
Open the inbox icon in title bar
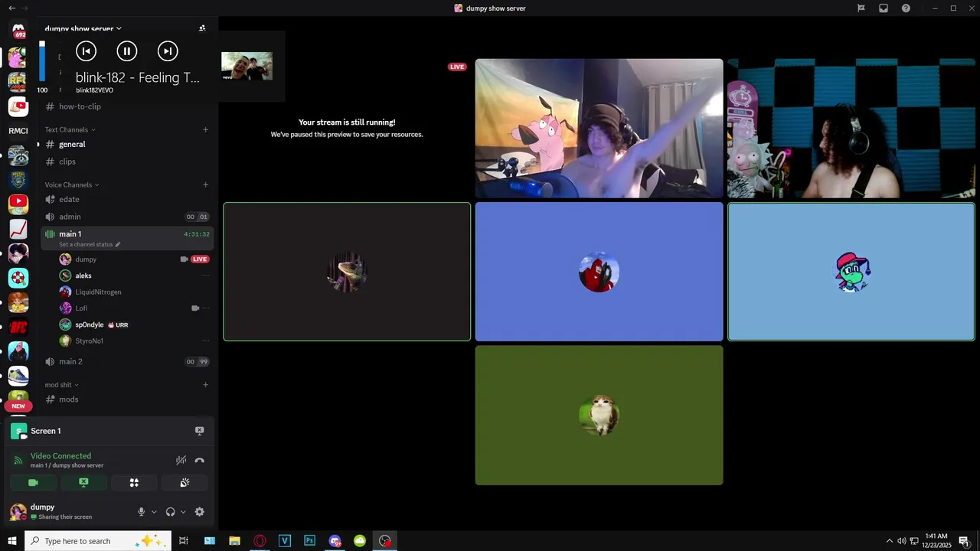(884, 8)
